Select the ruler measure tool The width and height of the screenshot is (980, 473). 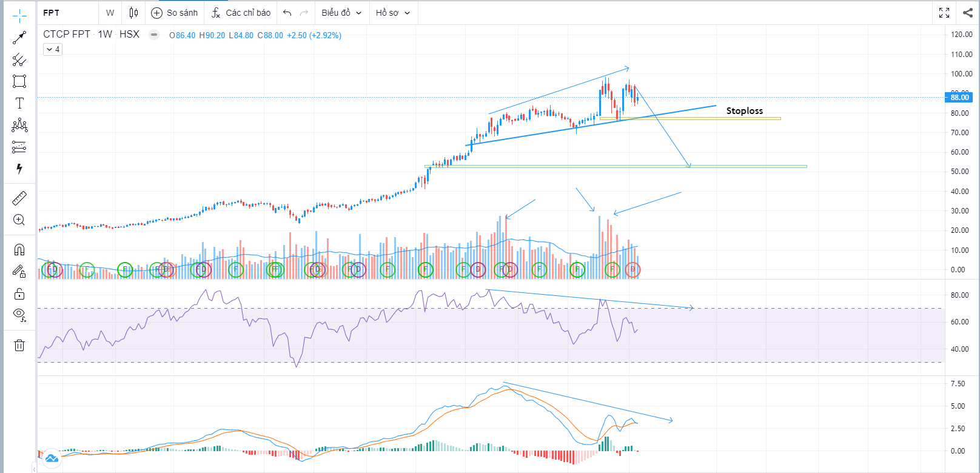tap(19, 198)
